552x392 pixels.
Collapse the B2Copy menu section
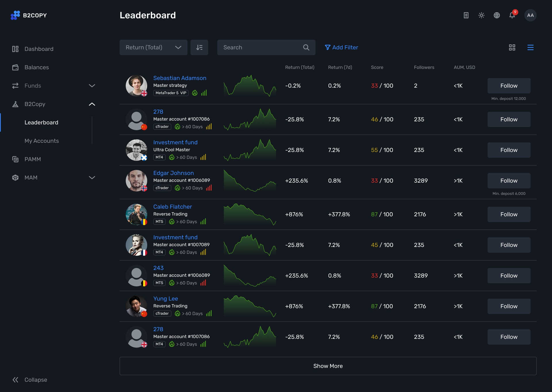[92, 104]
